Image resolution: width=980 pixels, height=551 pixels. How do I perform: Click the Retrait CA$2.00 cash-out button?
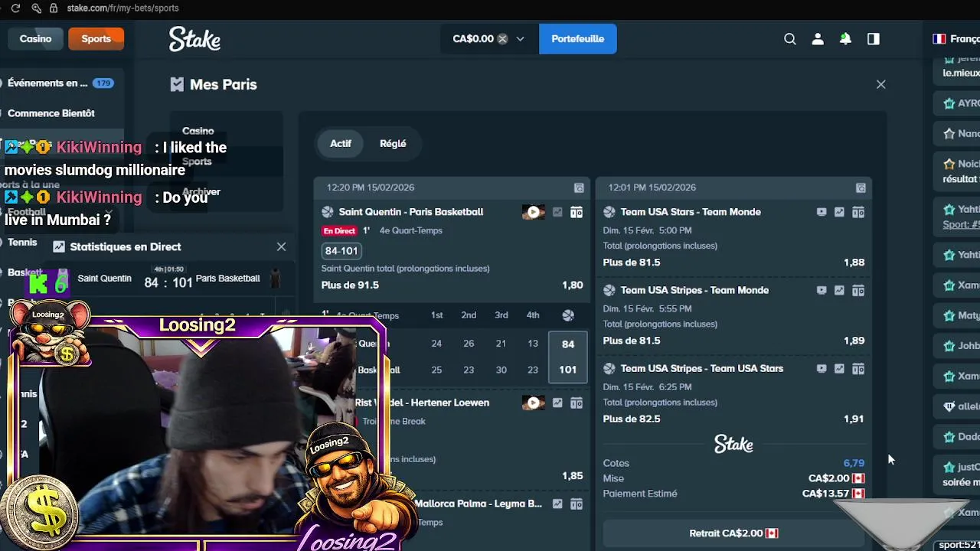[x=733, y=533]
